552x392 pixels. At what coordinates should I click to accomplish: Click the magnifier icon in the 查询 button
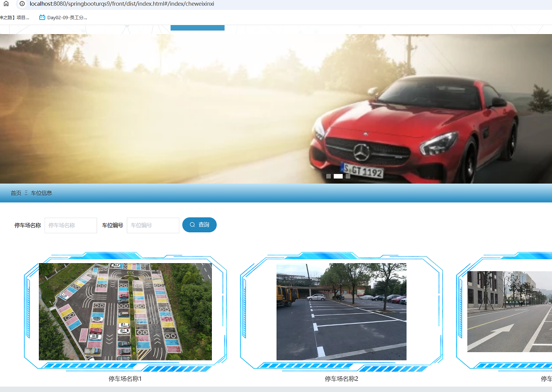coord(193,225)
